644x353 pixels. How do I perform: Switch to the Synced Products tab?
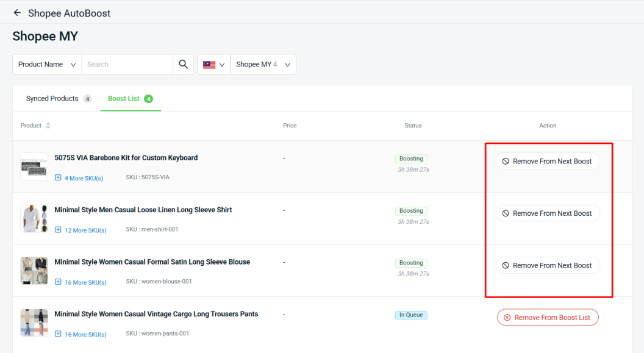click(59, 99)
